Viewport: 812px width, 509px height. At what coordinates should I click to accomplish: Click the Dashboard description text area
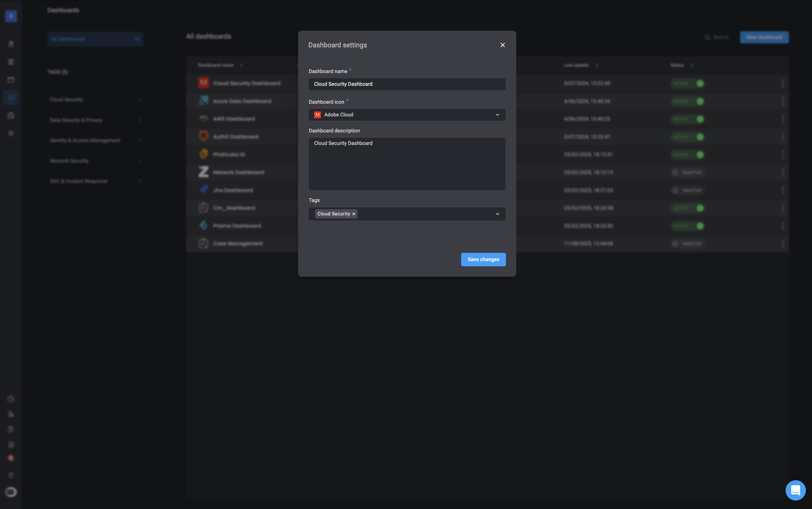(x=407, y=164)
